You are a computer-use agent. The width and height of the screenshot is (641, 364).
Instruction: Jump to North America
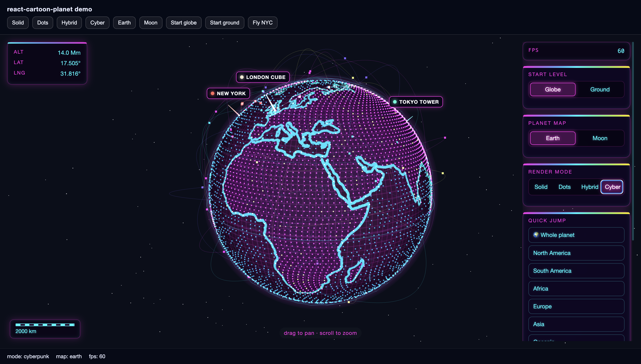(576, 253)
